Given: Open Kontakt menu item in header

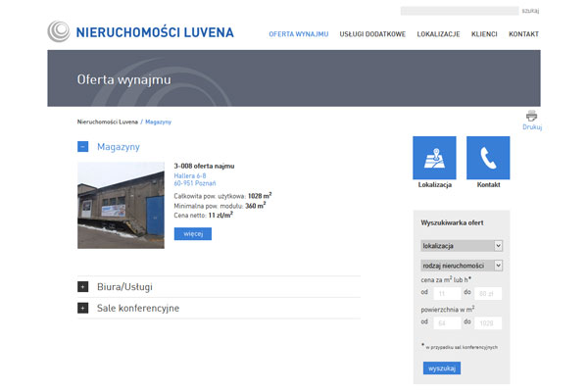Looking at the screenshot, I should 523,34.
